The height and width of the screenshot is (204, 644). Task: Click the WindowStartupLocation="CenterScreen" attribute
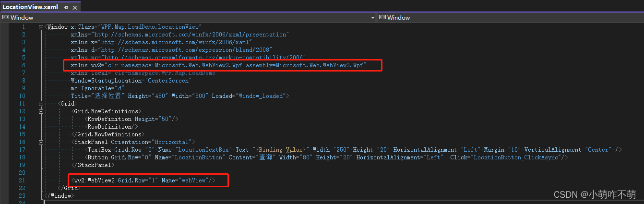[131, 81]
